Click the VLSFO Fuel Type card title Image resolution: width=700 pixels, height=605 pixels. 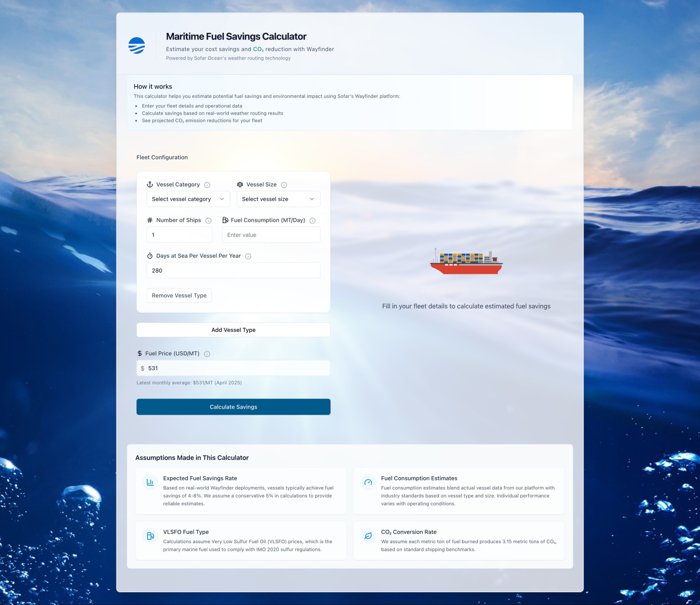coord(186,532)
